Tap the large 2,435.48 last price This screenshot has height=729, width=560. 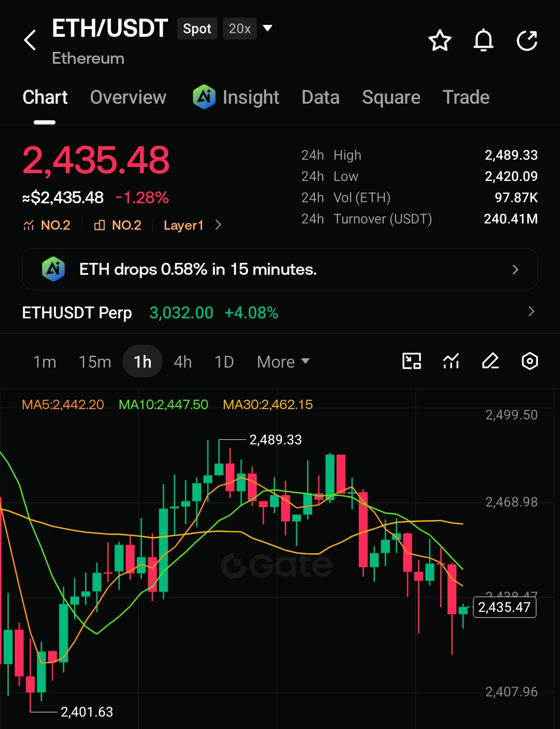[x=96, y=160]
